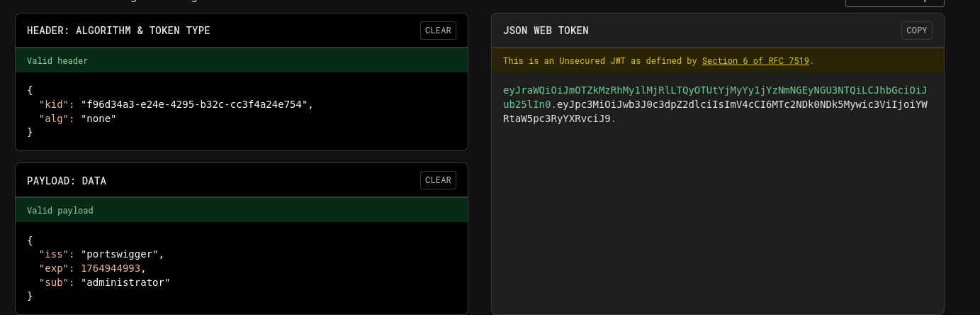Viewport: 980px width, 315px height.
Task: Click the "HEADER: ALGORITHM & TOKEN TYPE" title
Action: [118, 31]
